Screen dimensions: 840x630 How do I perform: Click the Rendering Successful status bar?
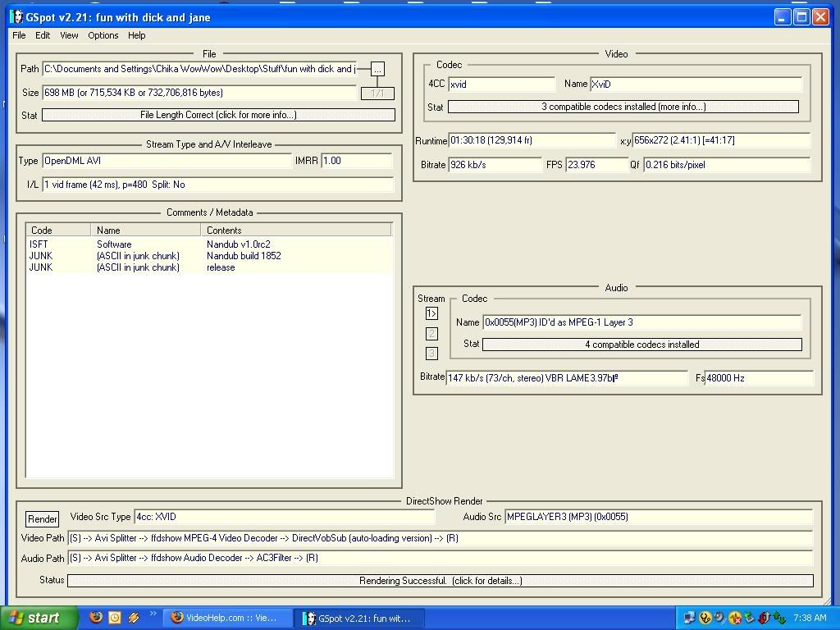[x=441, y=581]
